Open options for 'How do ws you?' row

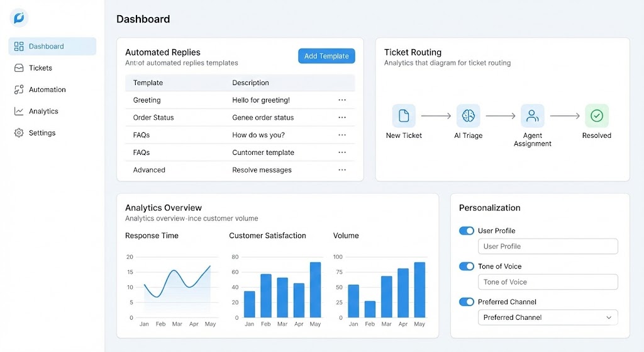point(342,135)
